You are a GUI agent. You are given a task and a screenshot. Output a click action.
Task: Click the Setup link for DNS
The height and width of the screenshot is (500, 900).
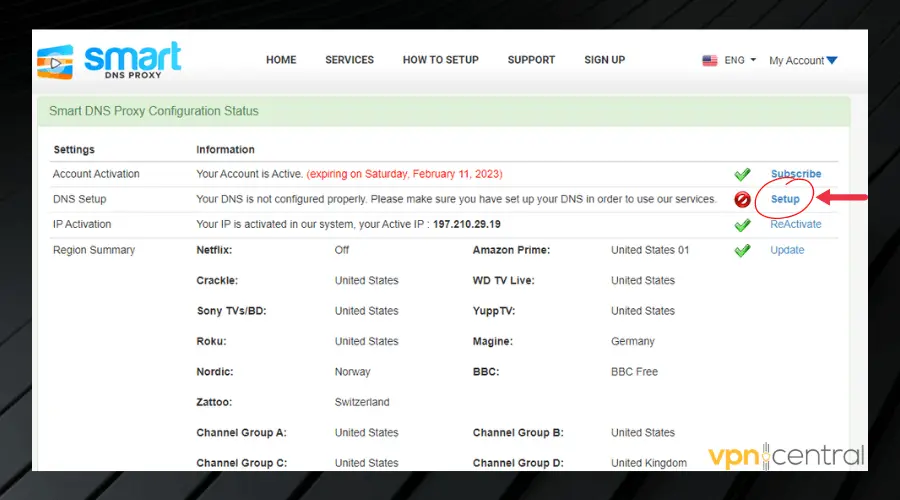coord(785,199)
